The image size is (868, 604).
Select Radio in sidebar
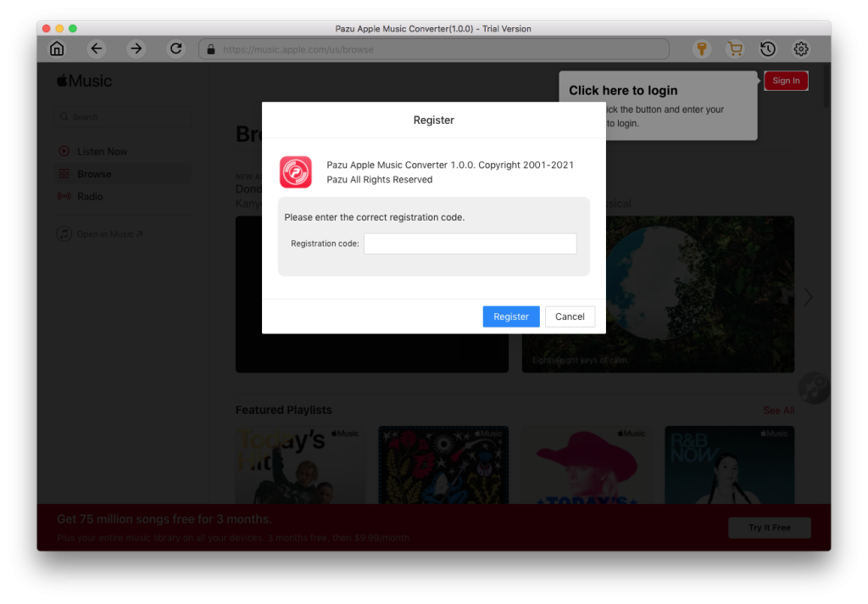tap(90, 197)
